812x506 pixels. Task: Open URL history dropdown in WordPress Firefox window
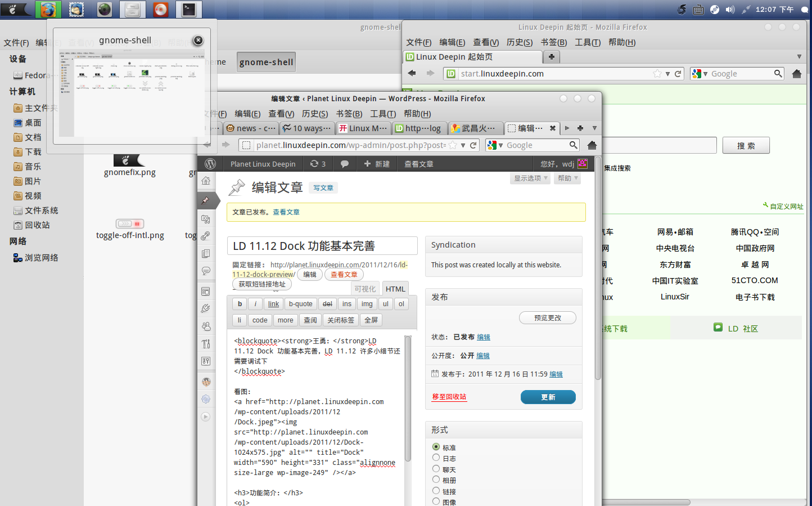463,145
